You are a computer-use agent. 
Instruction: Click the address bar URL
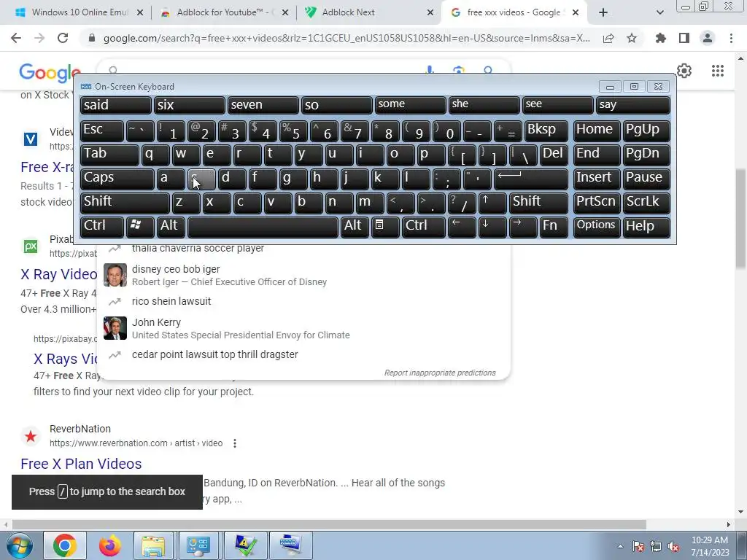tap(347, 38)
